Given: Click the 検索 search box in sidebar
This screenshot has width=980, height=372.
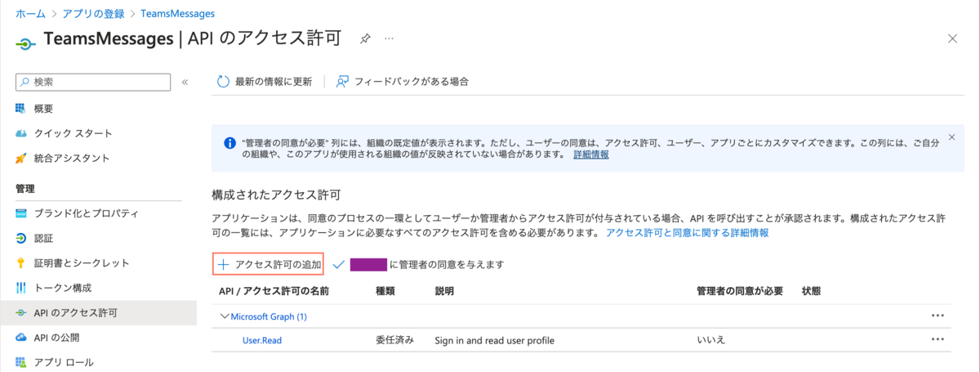Looking at the screenshot, I should (x=93, y=82).
